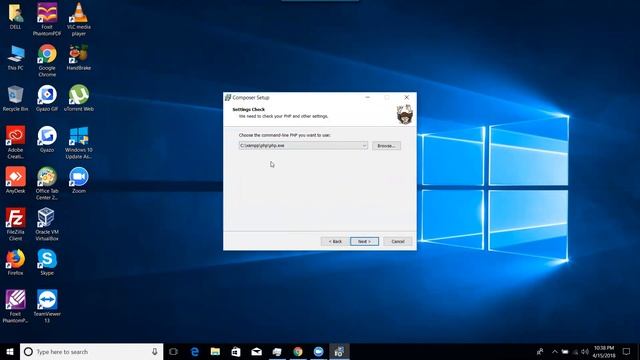Launch Gyazo GIF desktop shortcut
640x360 pixels.
click(x=47, y=98)
